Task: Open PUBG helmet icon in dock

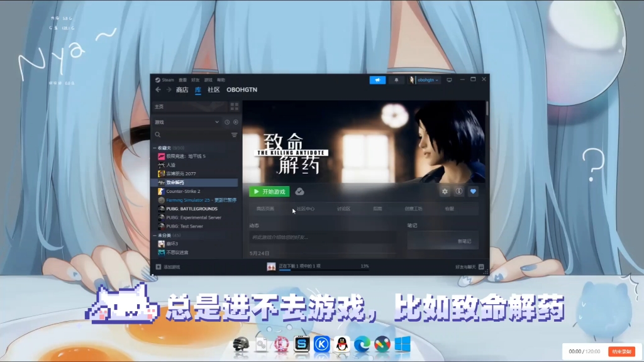Action: 241,344
